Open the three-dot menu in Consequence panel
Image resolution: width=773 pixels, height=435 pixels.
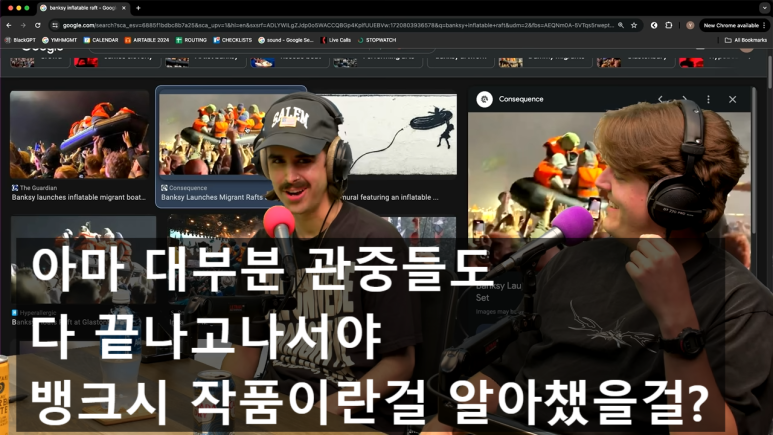click(708, 99)
